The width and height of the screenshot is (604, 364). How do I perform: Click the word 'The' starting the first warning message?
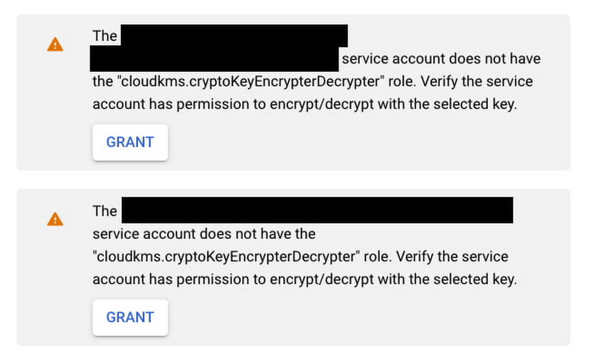pyautogui.click(x=104, y=36)
